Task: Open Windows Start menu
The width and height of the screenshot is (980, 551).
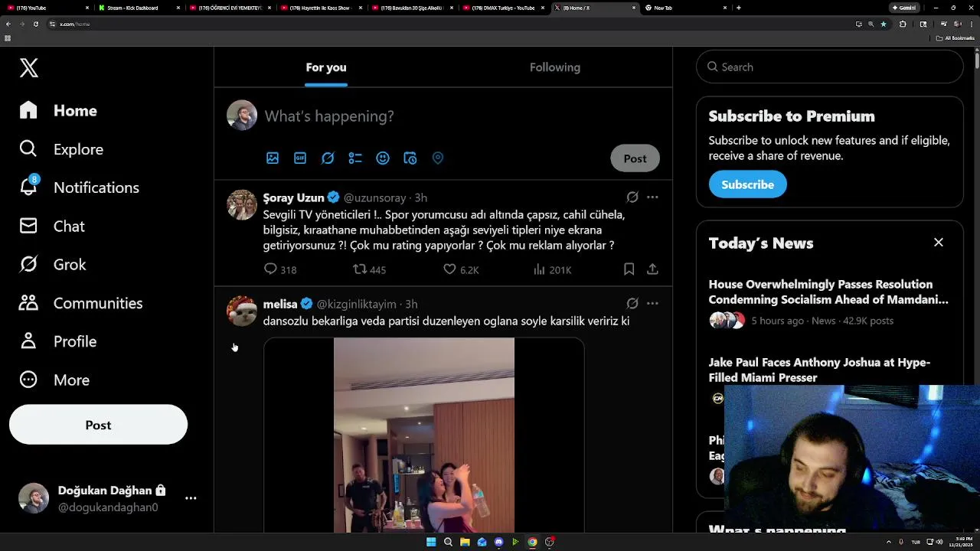Action: click(431, 542)
